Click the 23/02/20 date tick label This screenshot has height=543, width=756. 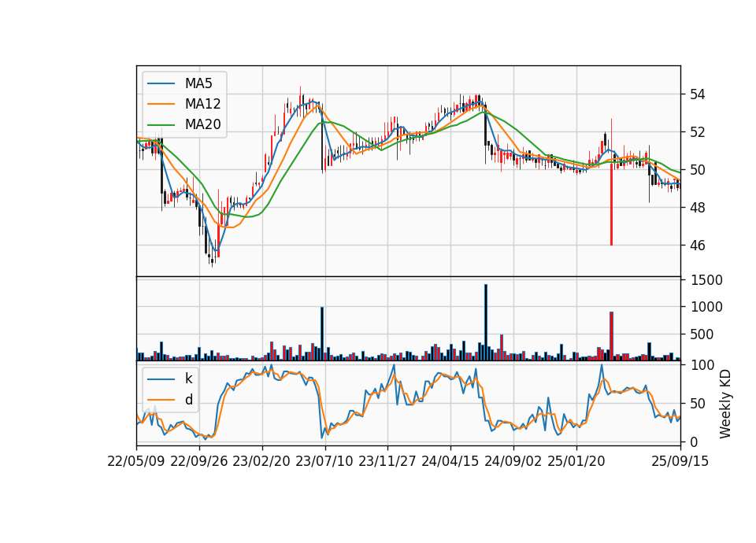point(261,461)
